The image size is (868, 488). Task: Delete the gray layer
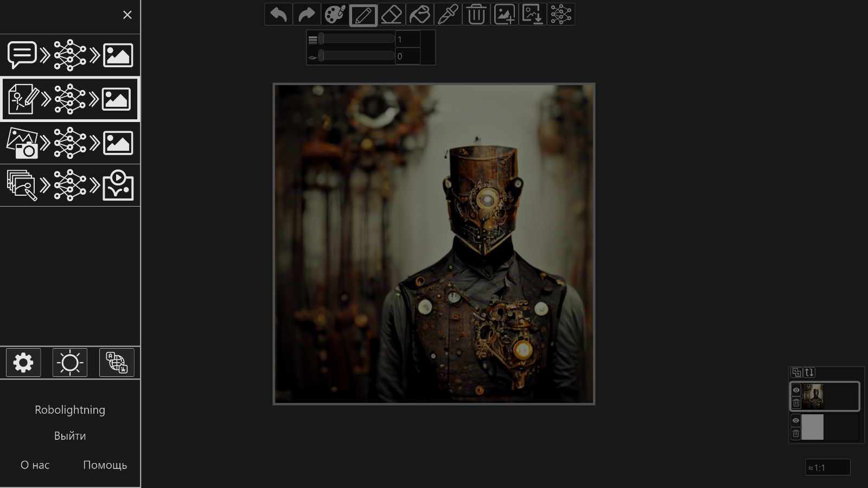point(796,433)
